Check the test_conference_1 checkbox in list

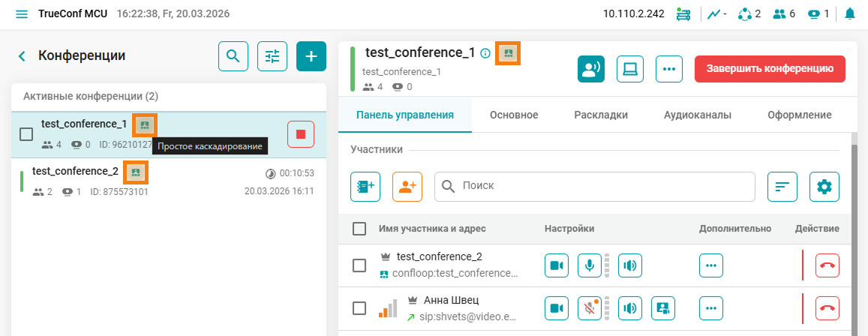(26, 134)
